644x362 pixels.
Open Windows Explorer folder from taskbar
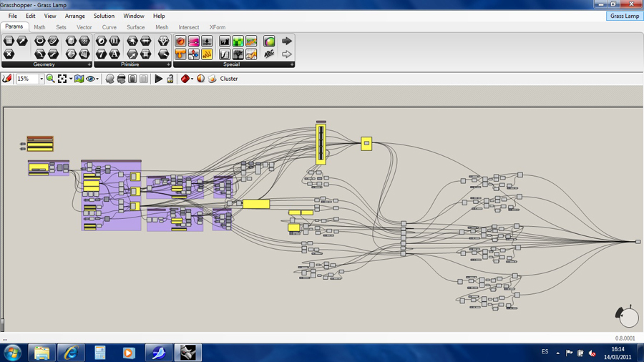(x=42, y=353)
